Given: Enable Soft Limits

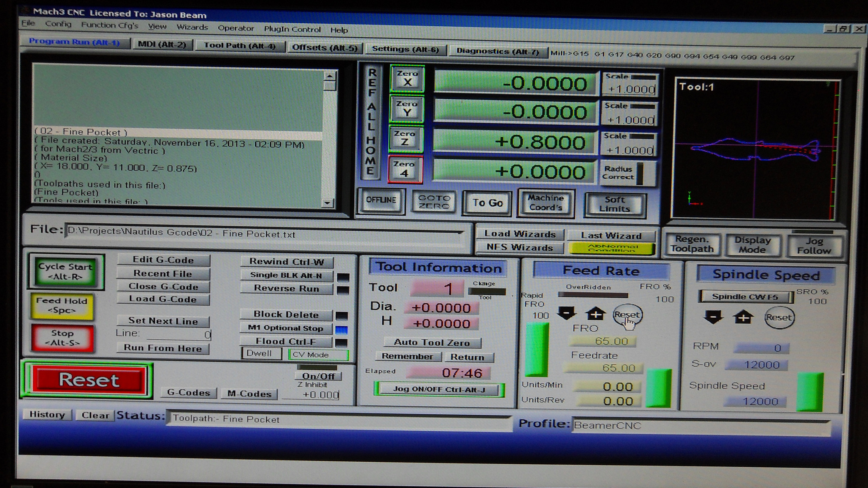Looking at the screenshot, I should coord(615,204).
